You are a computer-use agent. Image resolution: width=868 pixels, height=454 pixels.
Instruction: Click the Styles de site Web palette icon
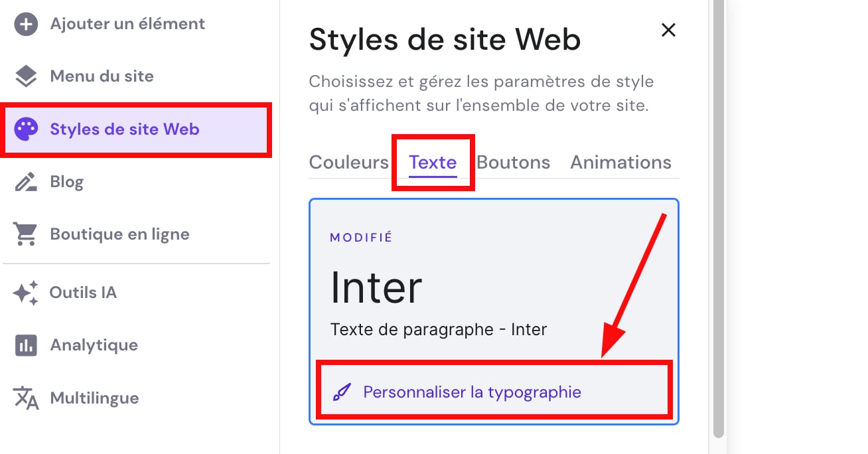[x=25, y=129]
